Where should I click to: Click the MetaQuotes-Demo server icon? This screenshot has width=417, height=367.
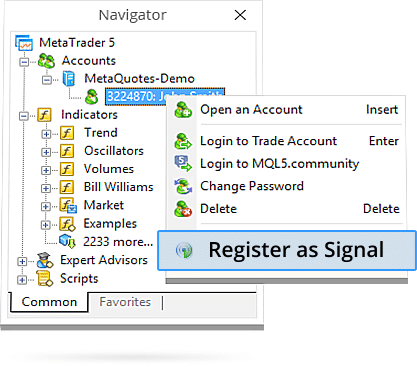click(x=69, y=79)
